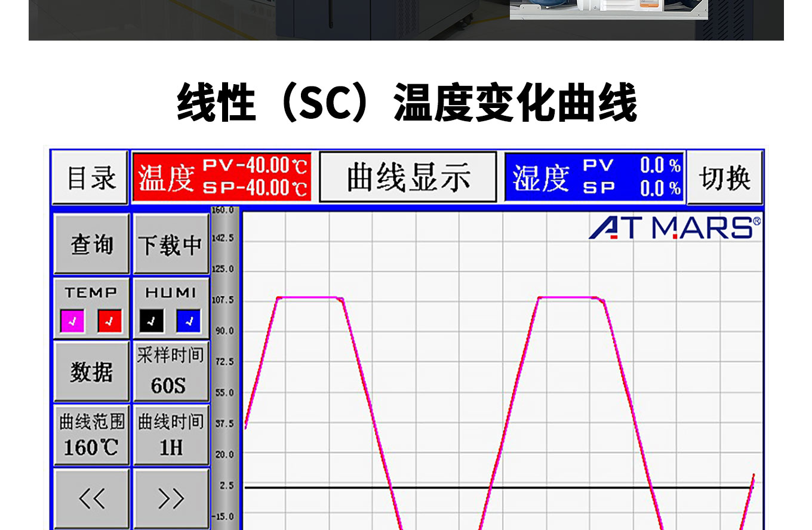Change the 曲线范围 160℃ range setting
This screenshot has height=530, width=812.
tap(91, 435)
